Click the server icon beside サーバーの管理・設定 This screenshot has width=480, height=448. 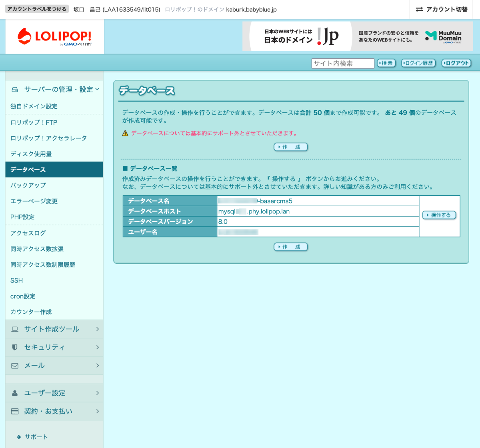click(15, 90)
